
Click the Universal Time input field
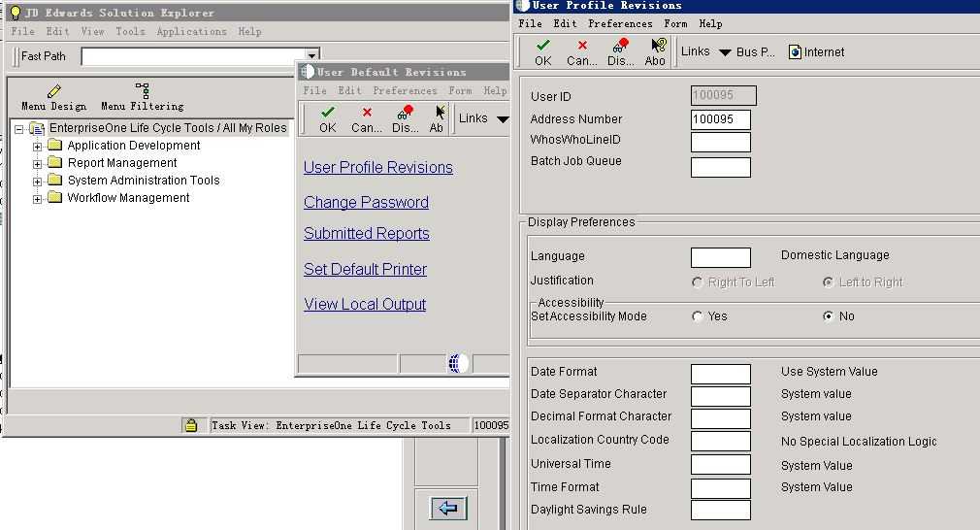[x=721, y=464]
